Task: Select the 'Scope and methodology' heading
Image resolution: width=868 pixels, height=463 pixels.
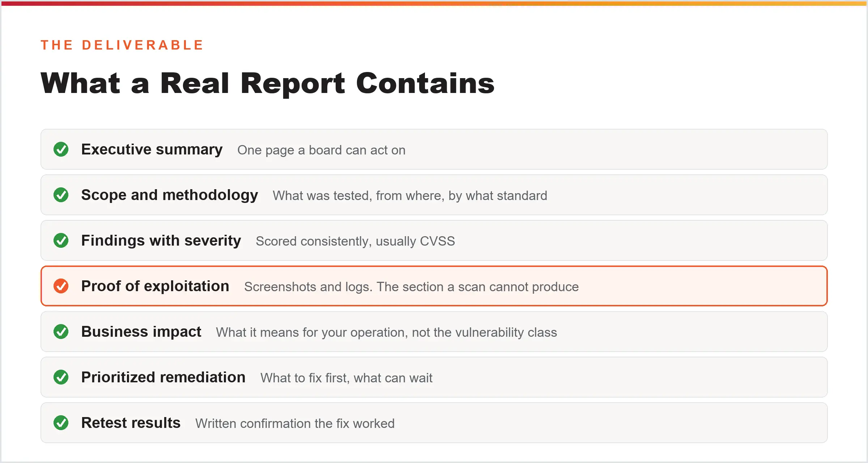Action: pyautogui.click(x=170, y=195)
